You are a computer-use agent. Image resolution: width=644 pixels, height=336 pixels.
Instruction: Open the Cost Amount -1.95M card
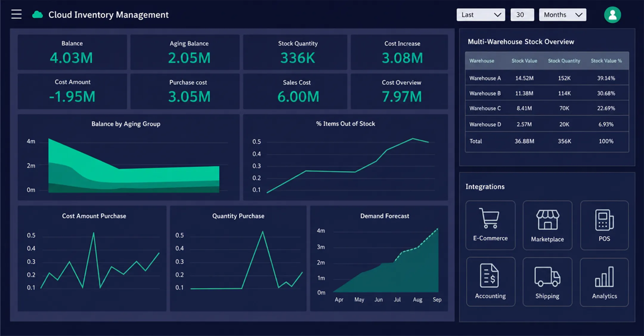pyautogui.click(x=72, y=91)
